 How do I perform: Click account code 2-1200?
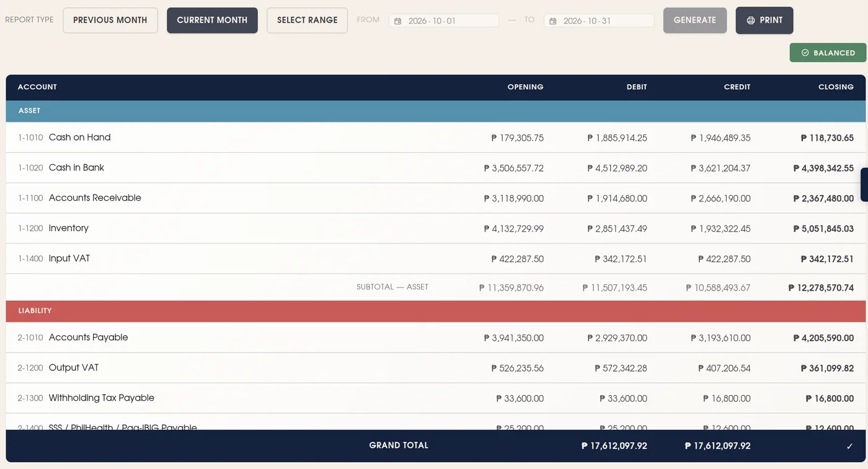pos(30,369)
